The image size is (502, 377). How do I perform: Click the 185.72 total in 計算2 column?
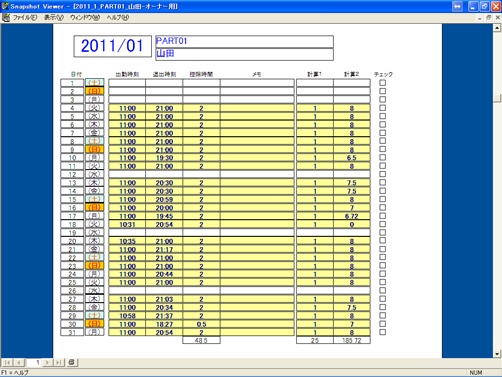[352, 340]
